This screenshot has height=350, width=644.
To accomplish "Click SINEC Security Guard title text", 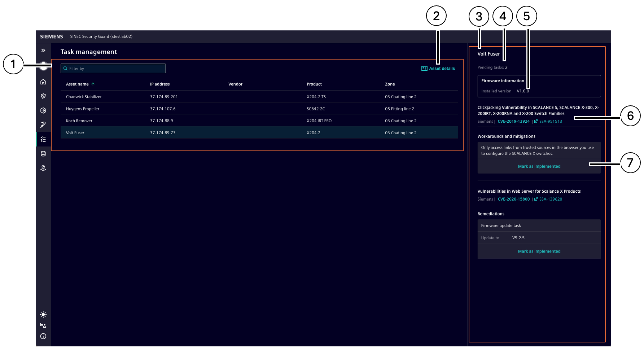I will [x=101, y=36].
